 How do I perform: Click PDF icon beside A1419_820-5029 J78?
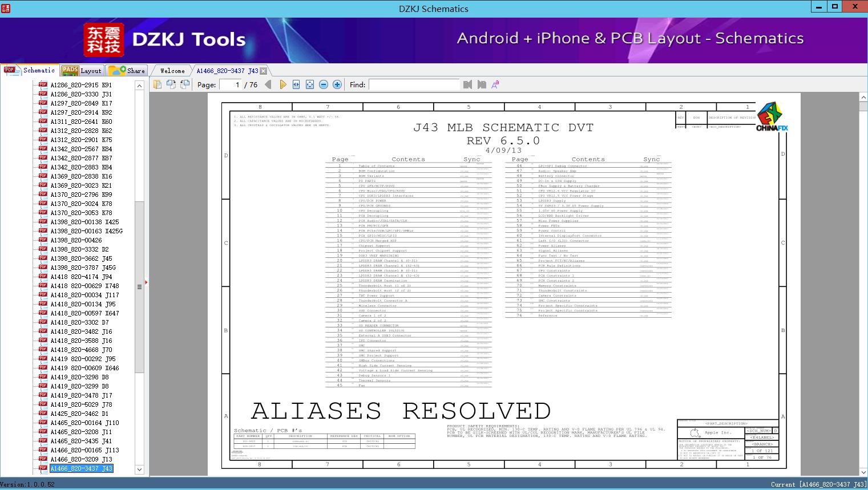click(x=43, y=404)
